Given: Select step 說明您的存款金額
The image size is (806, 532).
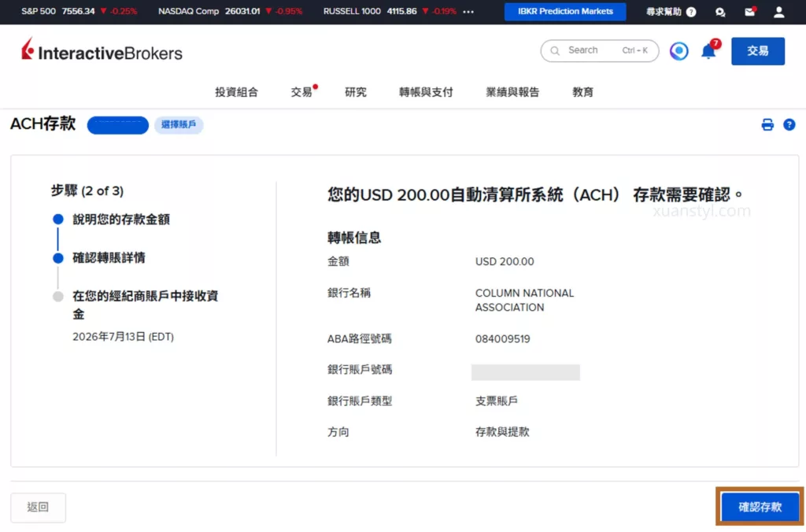Looking at the screenshot, I should click(120, 220).
